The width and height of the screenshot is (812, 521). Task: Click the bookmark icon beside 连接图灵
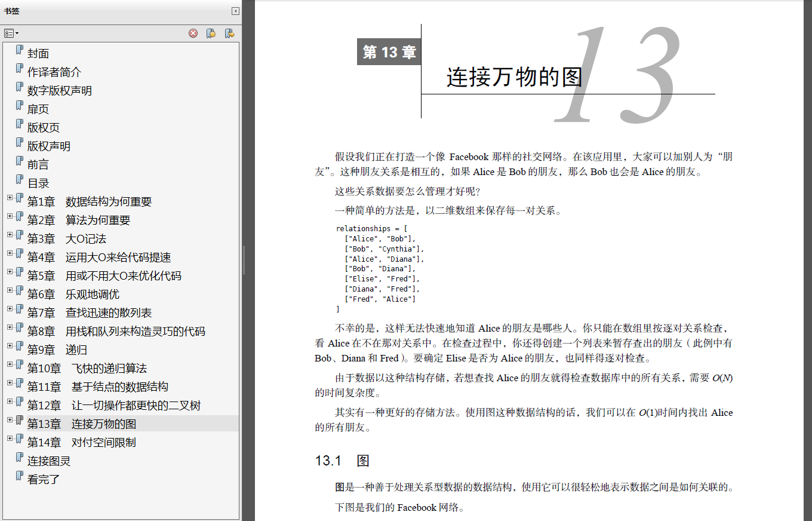point(20,458)
